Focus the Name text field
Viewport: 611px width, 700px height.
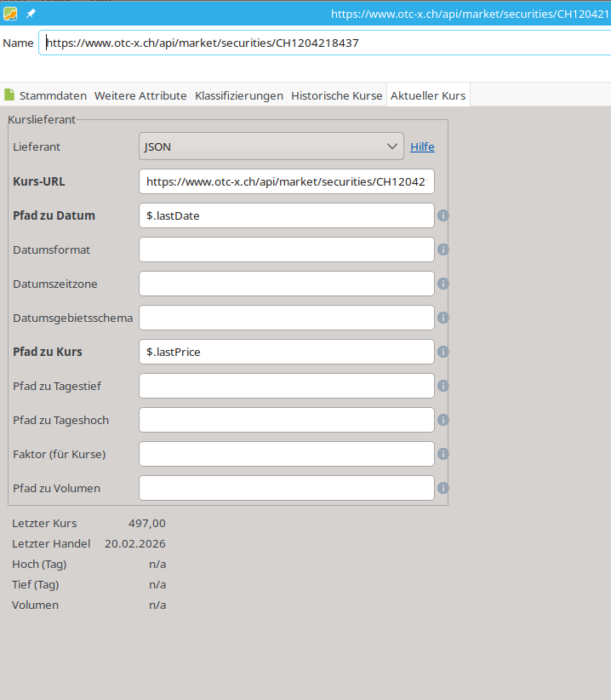coord(323,43)
